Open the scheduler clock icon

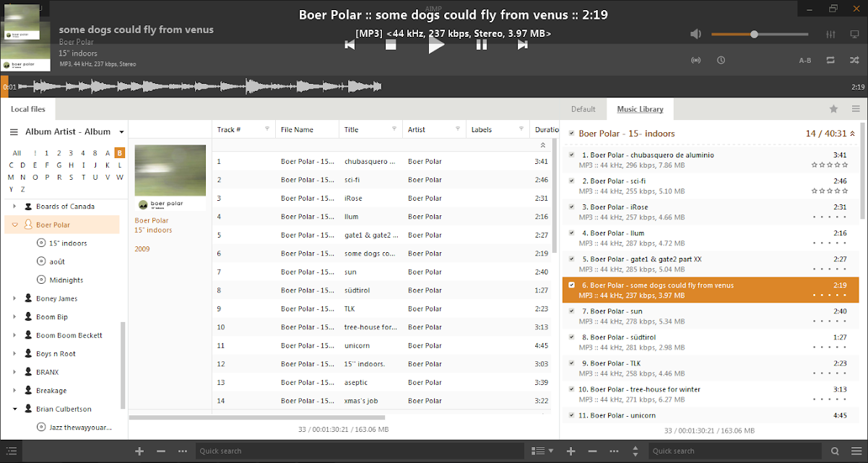click(721, 60)
